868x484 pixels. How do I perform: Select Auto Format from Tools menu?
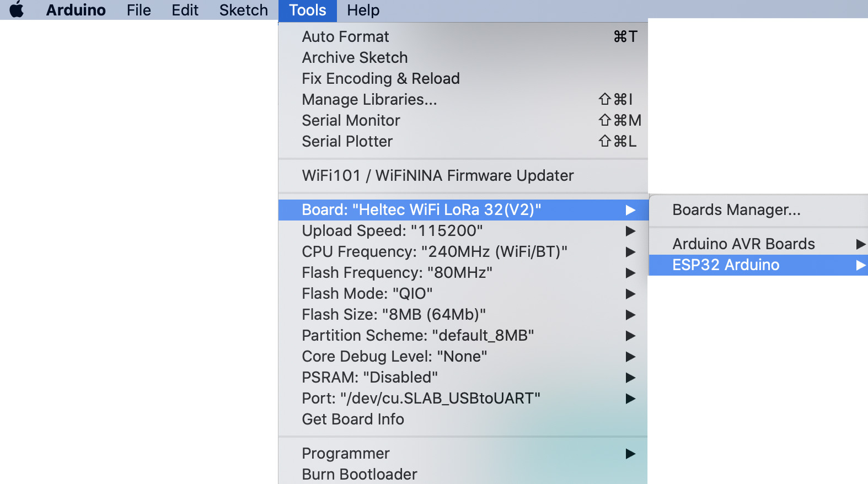[345, 36]
